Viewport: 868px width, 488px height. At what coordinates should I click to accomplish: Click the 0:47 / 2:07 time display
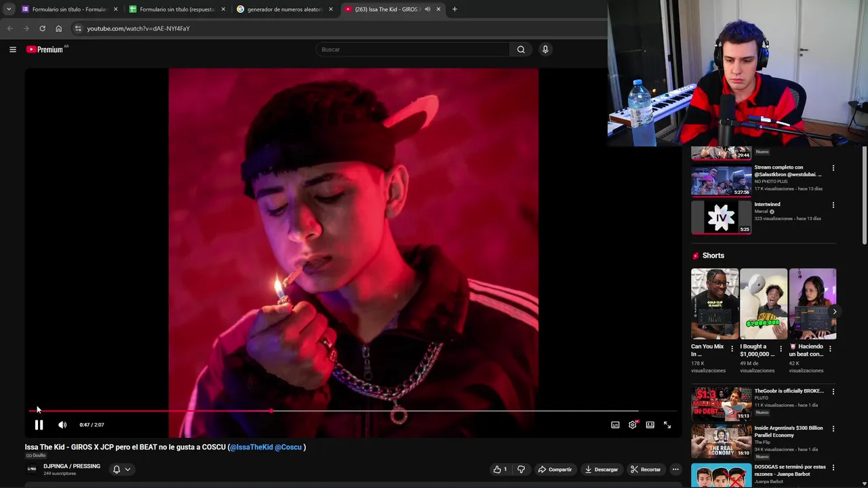92,425
